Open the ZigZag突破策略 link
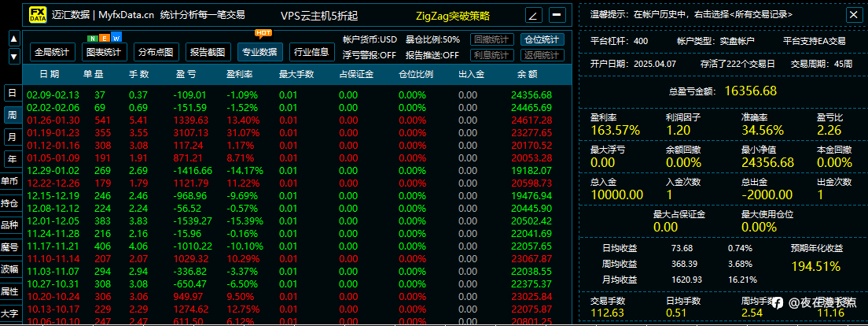This screenshot has width=868, height=326. coord(452,16)
